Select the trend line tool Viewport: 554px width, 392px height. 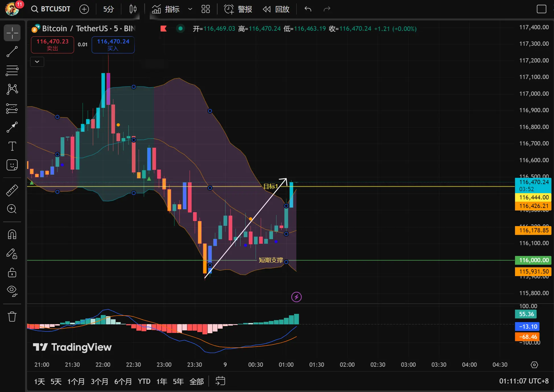click(x=12, y=52)
